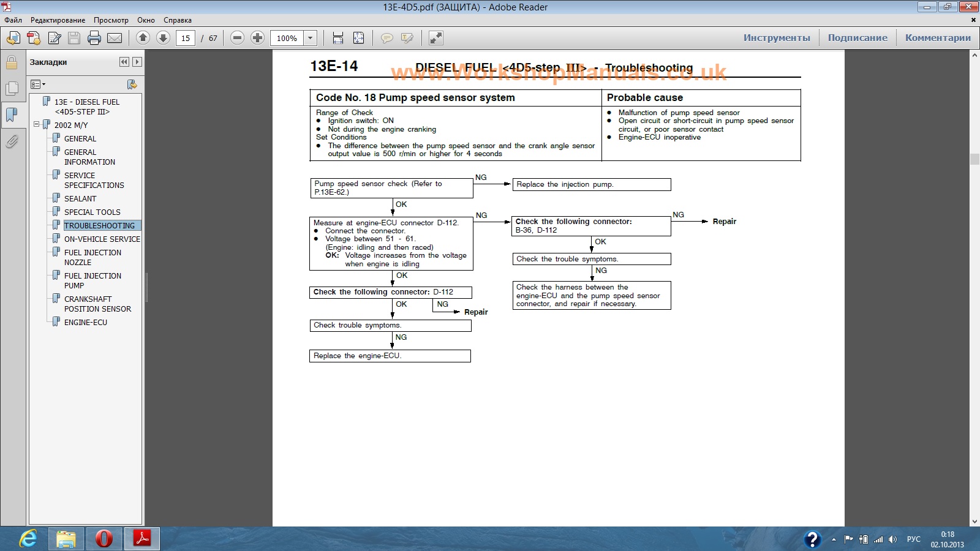Image resolution: width=980 pixels, height=551 pixels.
Task: Jump to ENGINE-ECU bookmark
Action: [x=86, y=323]
